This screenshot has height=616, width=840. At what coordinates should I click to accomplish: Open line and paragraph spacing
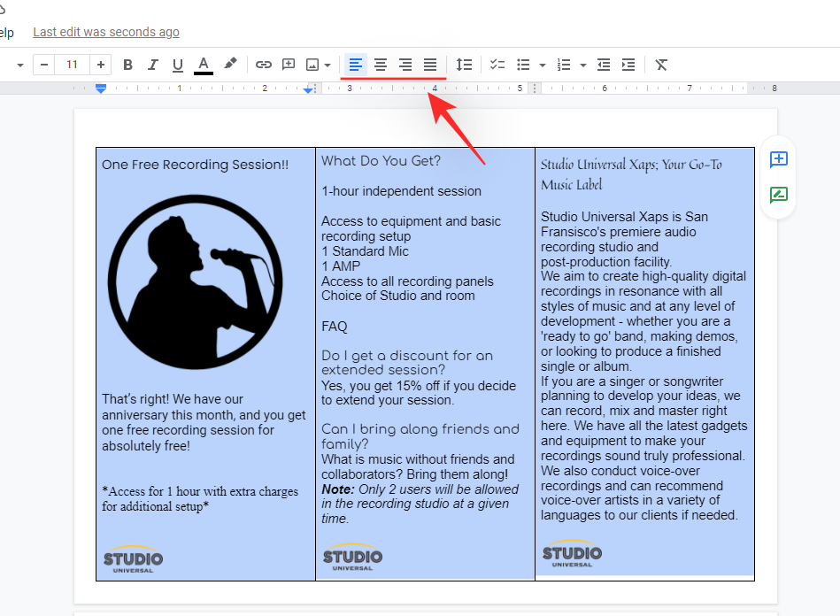pyautogui.click(x=464, y=65)
